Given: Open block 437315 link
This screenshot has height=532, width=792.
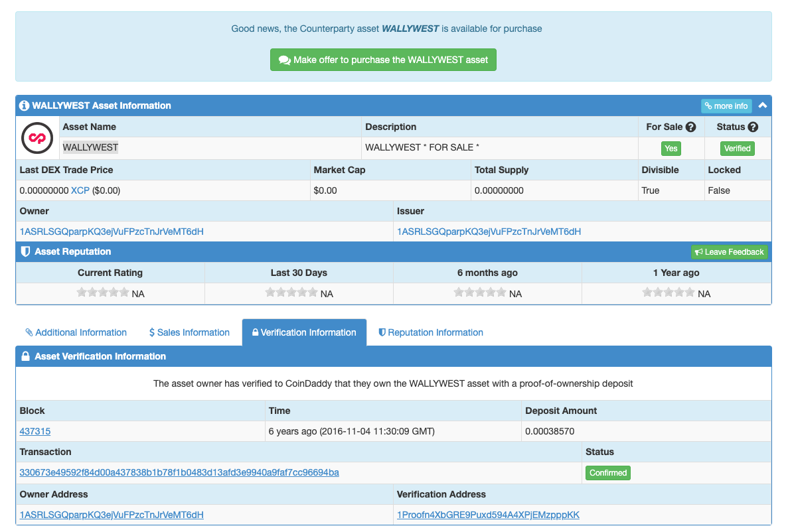Looking at the screenshot, I should 35,432.
